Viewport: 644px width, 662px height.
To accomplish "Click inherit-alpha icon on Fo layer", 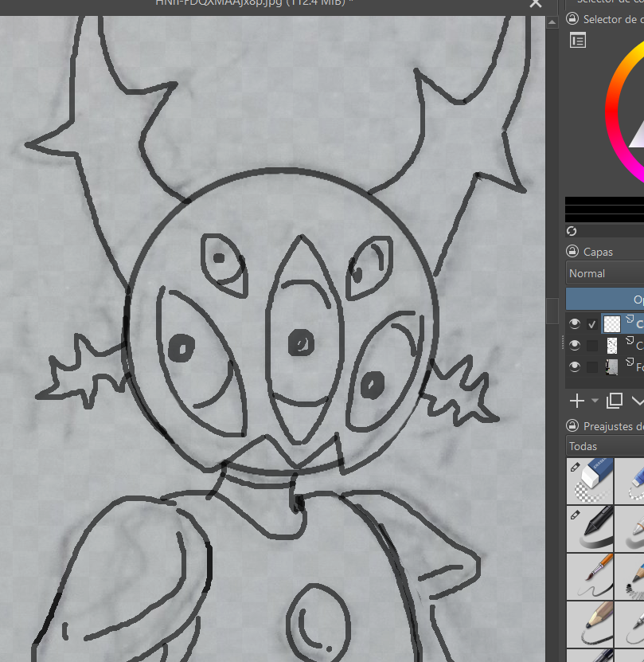I will tap(629, 362).
